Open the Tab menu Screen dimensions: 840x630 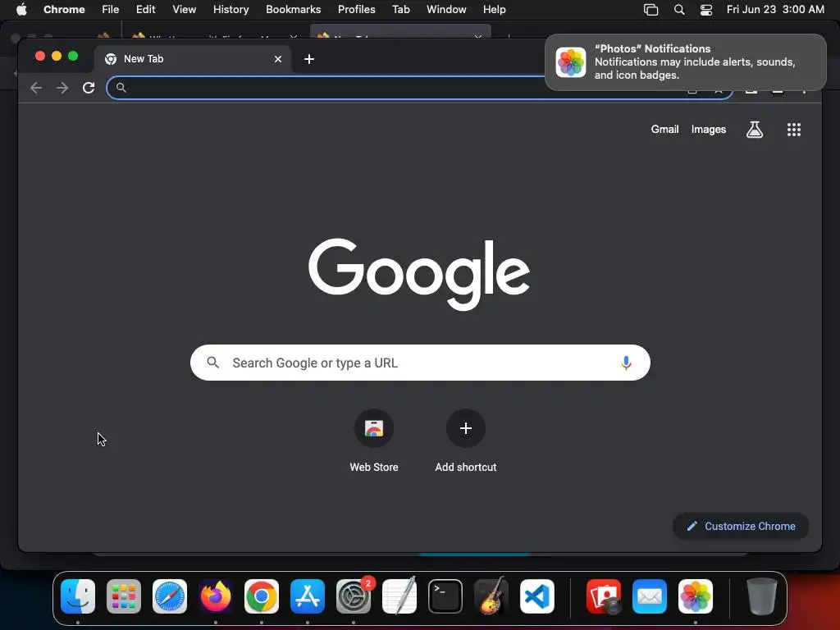click(400, 10)
